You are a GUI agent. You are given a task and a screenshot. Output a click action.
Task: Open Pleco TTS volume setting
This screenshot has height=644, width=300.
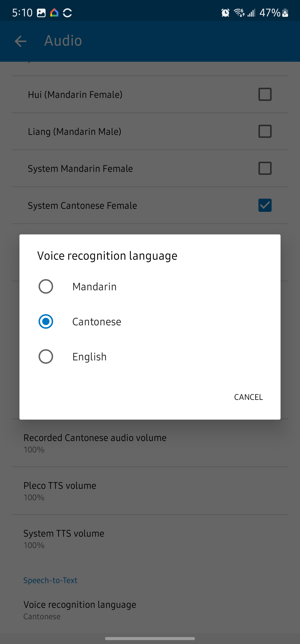point(60,491)
